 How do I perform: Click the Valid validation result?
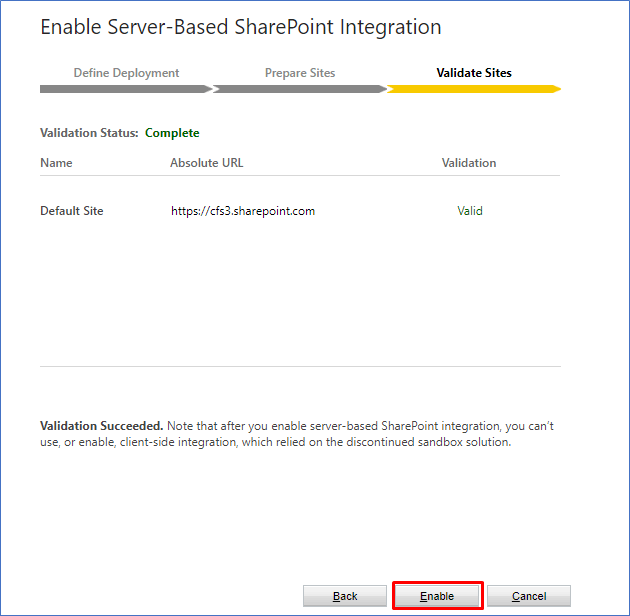pos(470,211)
